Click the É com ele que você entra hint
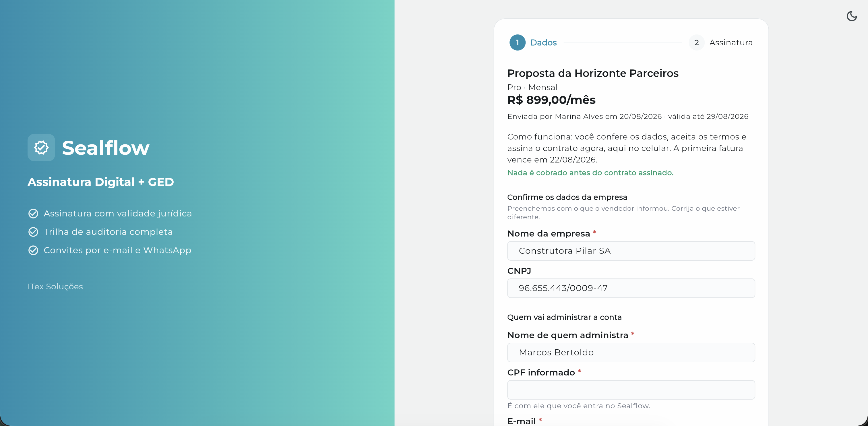868x426 pixels. click(579, 406)
